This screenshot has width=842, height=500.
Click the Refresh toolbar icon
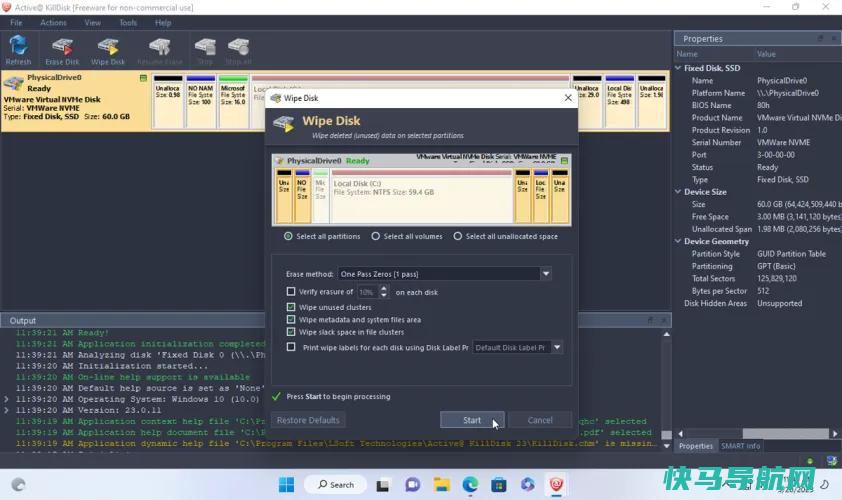coord(18,50)
